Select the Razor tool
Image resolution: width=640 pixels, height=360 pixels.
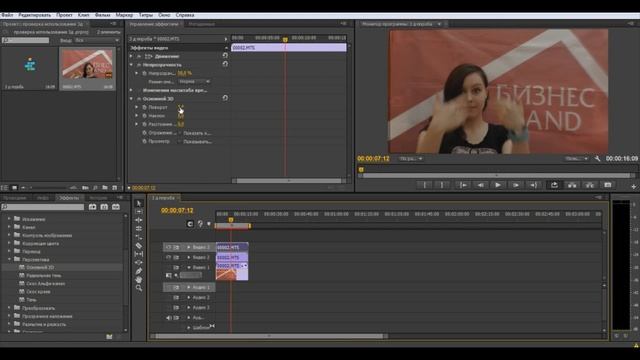pos(139,246)
